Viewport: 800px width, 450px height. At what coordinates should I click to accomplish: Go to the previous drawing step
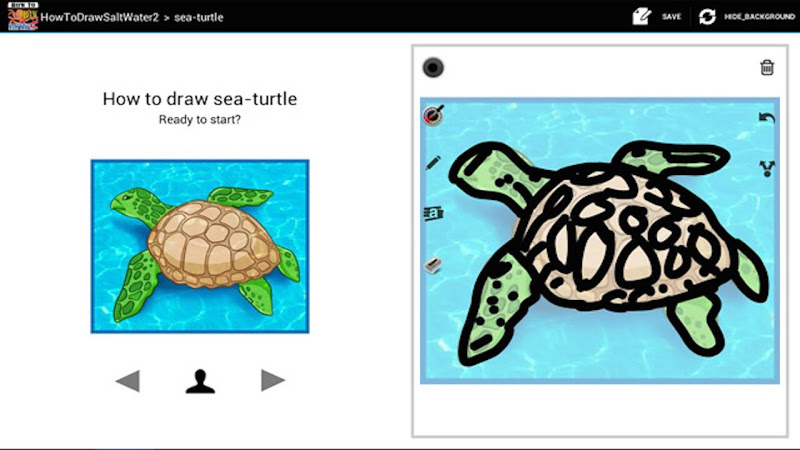click(x=128, y=381)
